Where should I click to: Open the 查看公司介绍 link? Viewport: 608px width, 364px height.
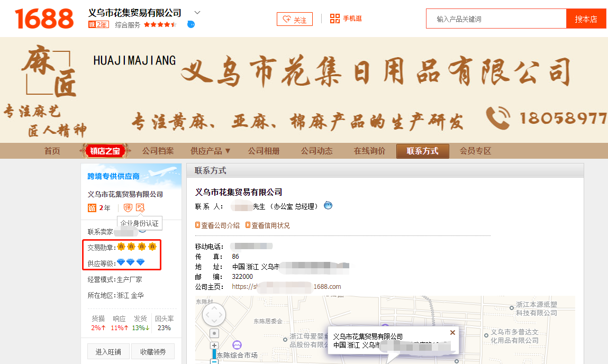217,225
